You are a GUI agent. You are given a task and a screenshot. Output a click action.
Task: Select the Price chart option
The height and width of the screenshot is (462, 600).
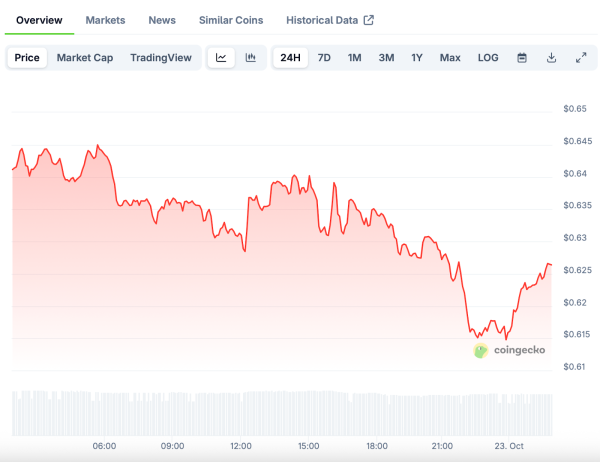click(x=27, y=58)
